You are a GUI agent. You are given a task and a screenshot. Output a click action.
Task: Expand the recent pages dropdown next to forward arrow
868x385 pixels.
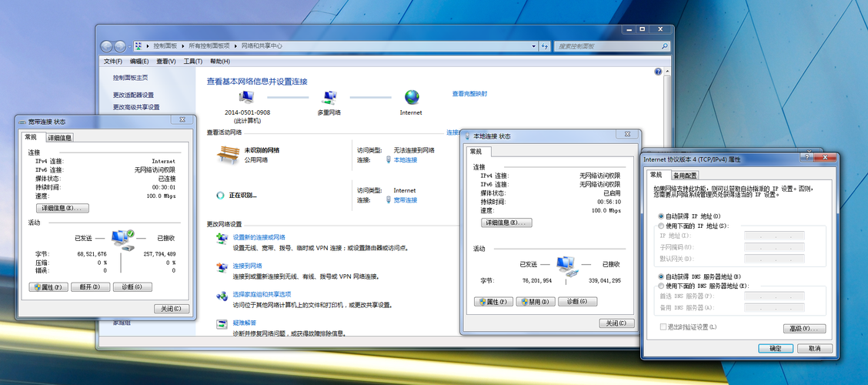click(x=129, y=46)
